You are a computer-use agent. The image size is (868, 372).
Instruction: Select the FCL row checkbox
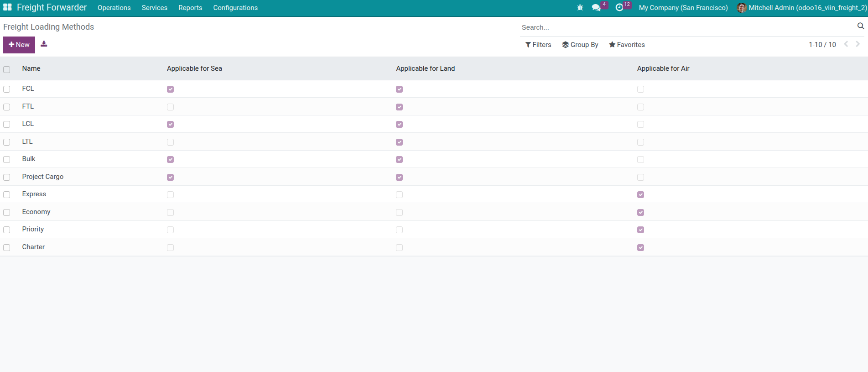pyautogui.click(x=7, y=89)
